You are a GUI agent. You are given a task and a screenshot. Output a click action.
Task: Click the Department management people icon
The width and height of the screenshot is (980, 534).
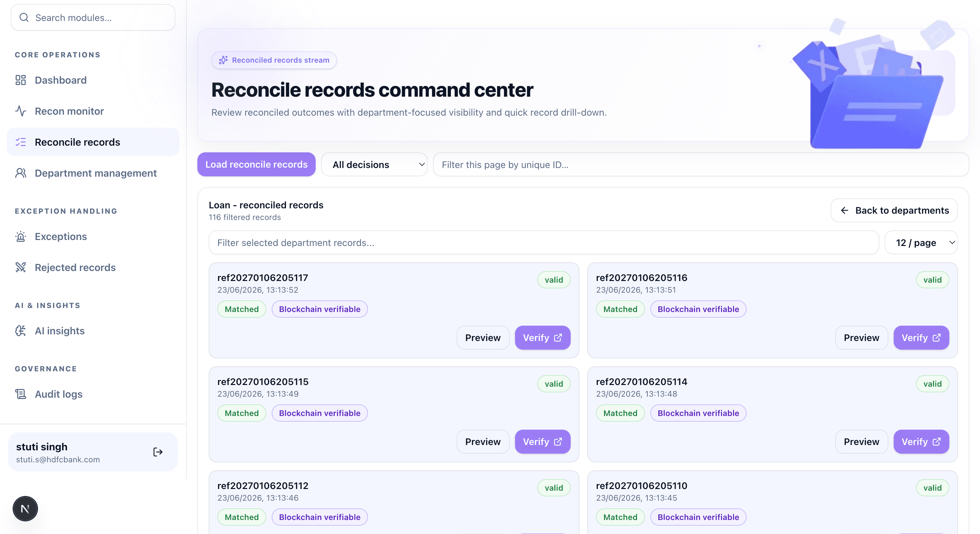coord(21,173)
